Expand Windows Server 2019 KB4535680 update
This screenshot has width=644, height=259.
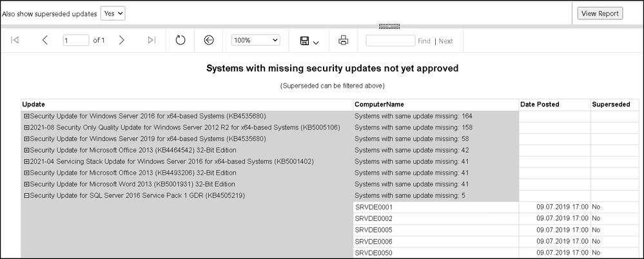(26, 139)
